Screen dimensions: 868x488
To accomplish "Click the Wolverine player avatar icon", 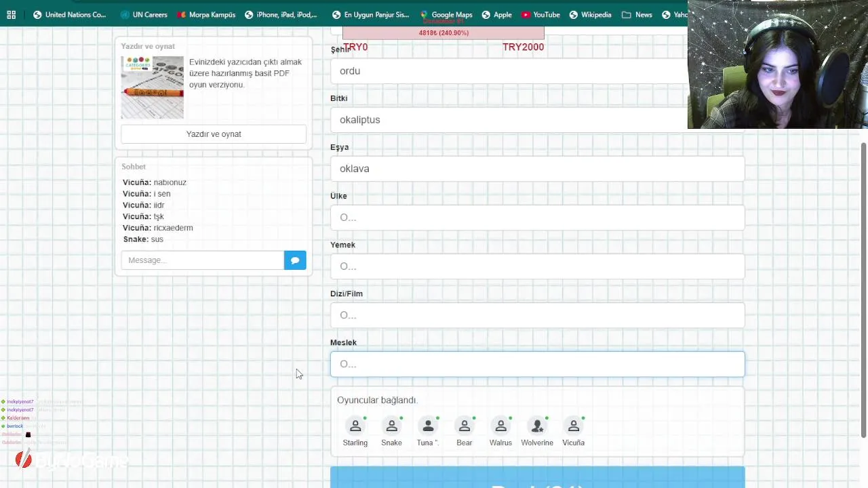I will 537,426.
